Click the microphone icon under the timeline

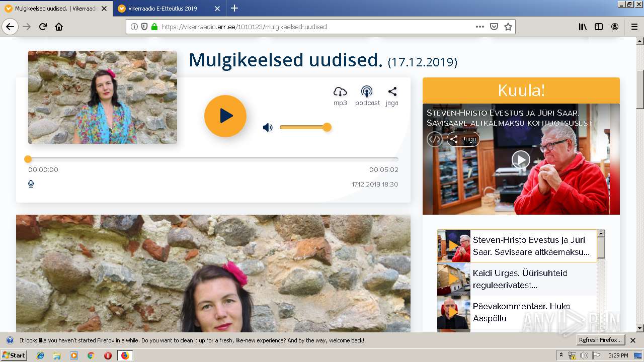coord(31,184)
